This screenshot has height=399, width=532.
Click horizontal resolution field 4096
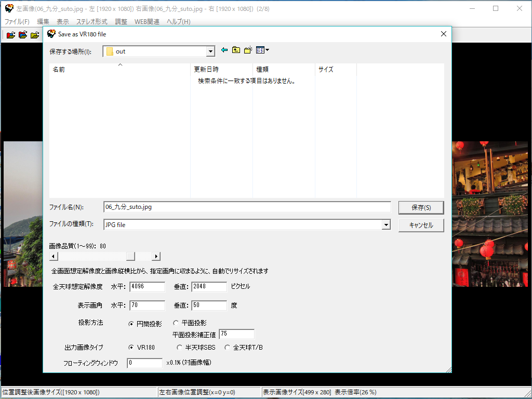tap(147, 287)
